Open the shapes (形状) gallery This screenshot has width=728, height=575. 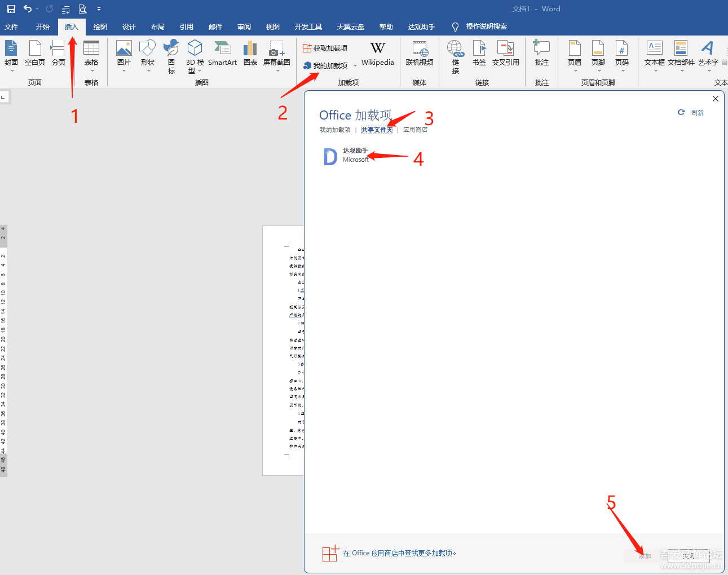click(148, 56)
